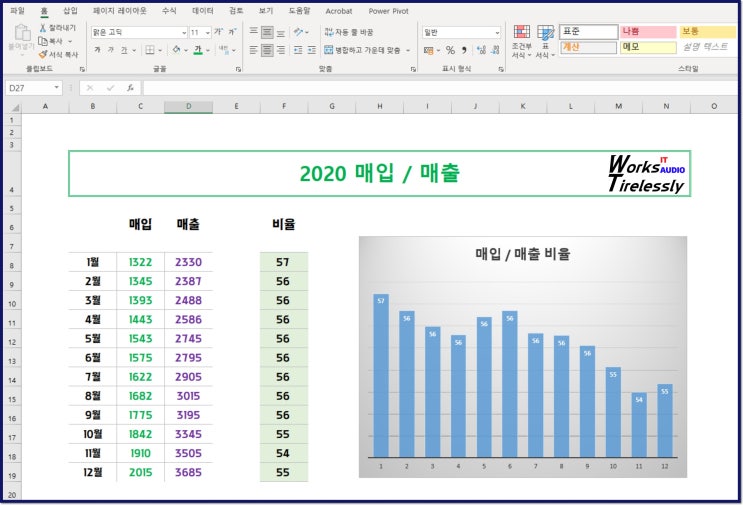Apply the 메모 cell style
The height and width of the screenshot is (505, 743).
[x=648, y=47]
